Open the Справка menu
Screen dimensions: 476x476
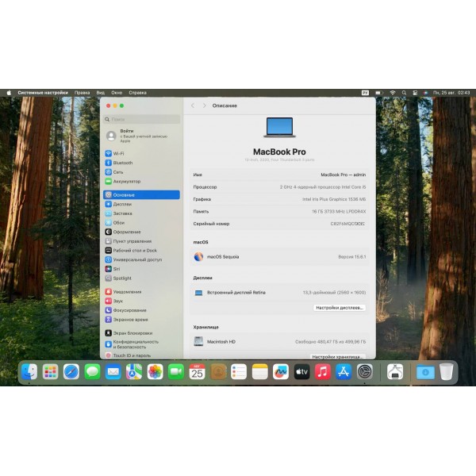(137, 93)
